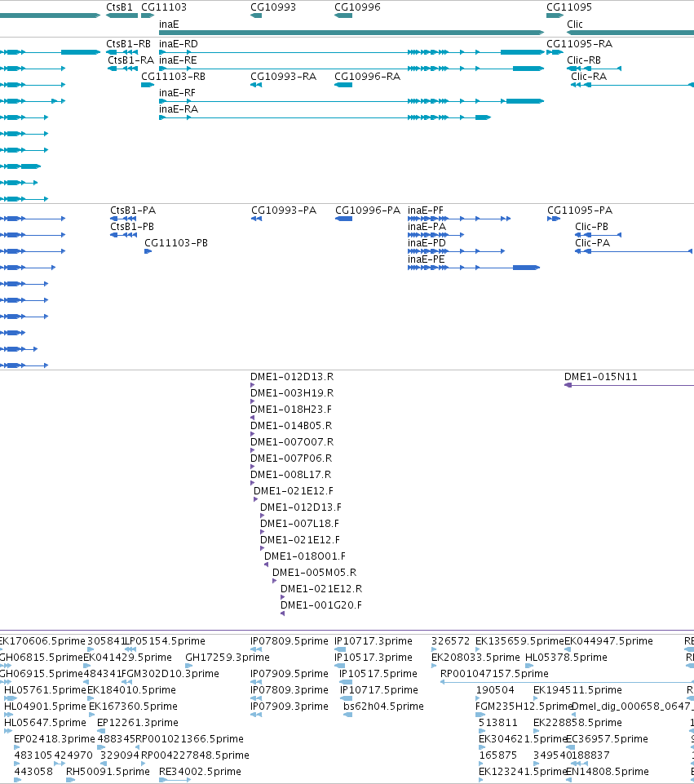Click the CG10996-RA transcript label
The image size is (694, 784).
click(367, 77)
